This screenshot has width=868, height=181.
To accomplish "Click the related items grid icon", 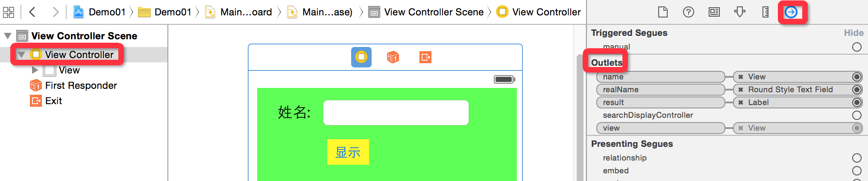I will pyautogui.click(x=9, y=12).
